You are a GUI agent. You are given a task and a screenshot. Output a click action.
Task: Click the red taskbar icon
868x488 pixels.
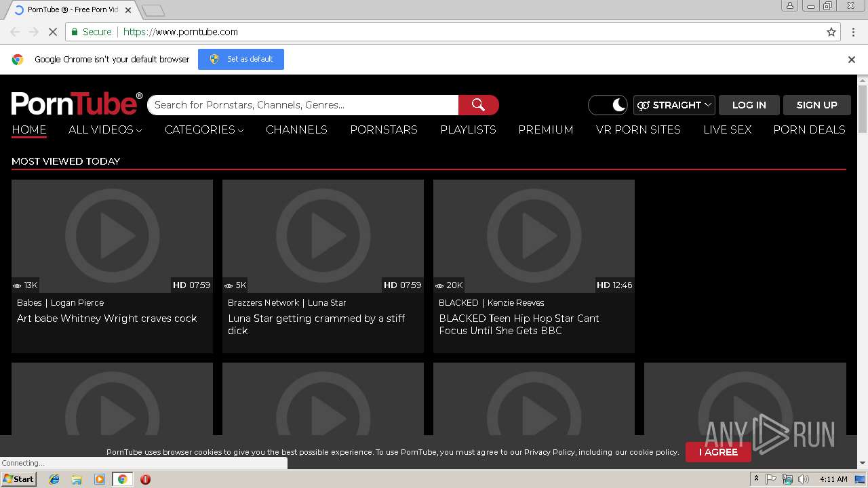click(145, 479)
